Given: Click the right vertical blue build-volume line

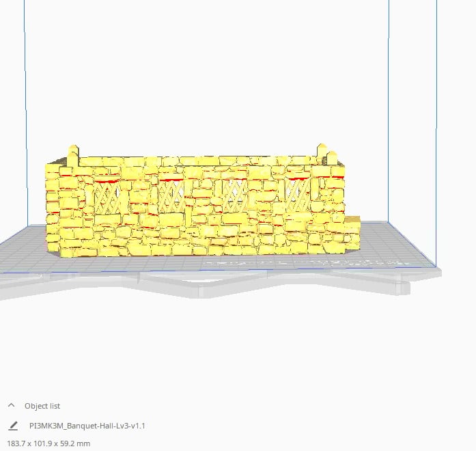Looking at the screenshot, I should [389, 102].
